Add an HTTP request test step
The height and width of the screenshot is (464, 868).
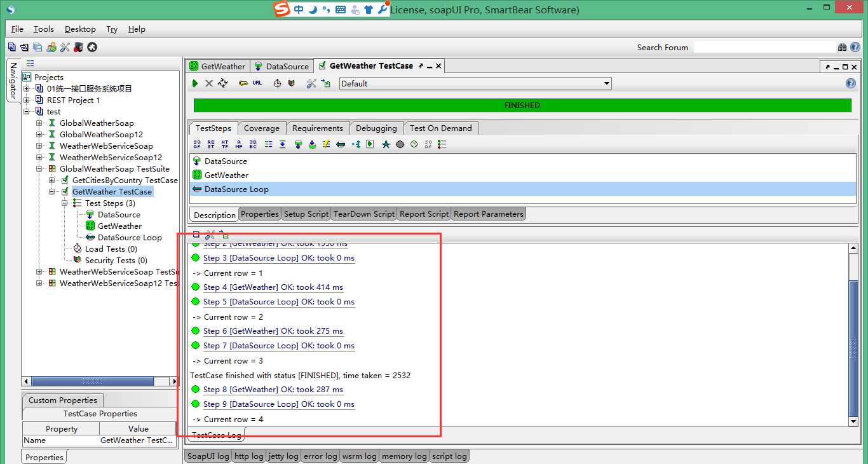(x=225, y=144)
